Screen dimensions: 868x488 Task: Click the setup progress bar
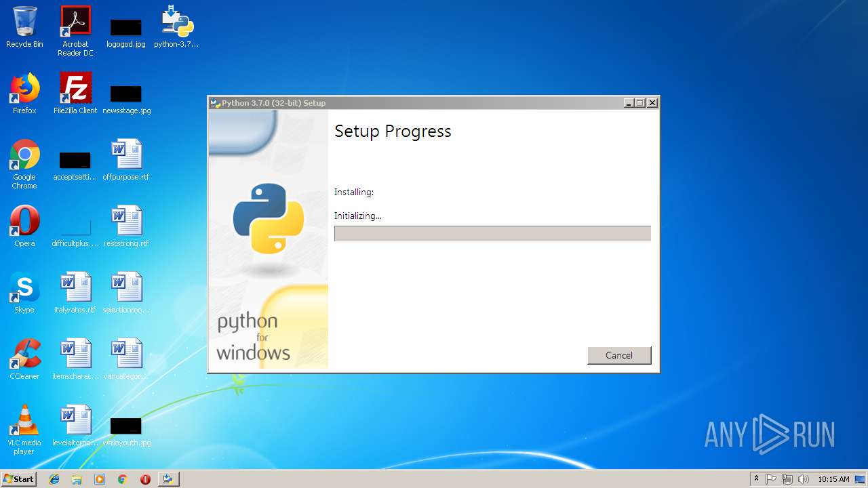point(492,233)
